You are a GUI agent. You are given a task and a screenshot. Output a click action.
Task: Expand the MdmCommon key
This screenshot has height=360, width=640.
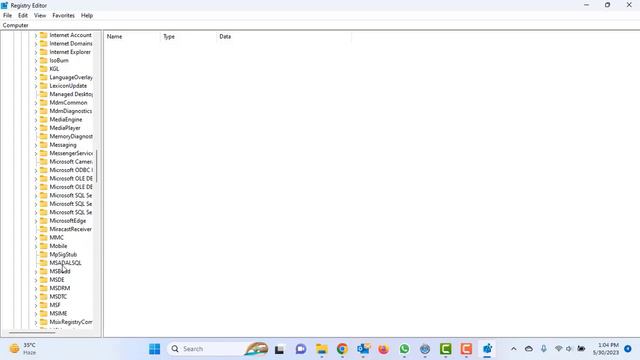[x=36, y=103]
